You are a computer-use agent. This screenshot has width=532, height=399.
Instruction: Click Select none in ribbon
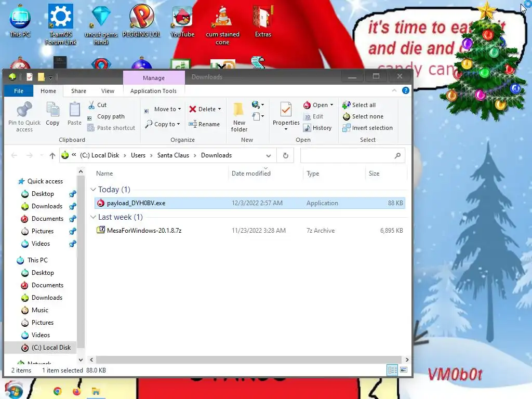pos(363,116)
